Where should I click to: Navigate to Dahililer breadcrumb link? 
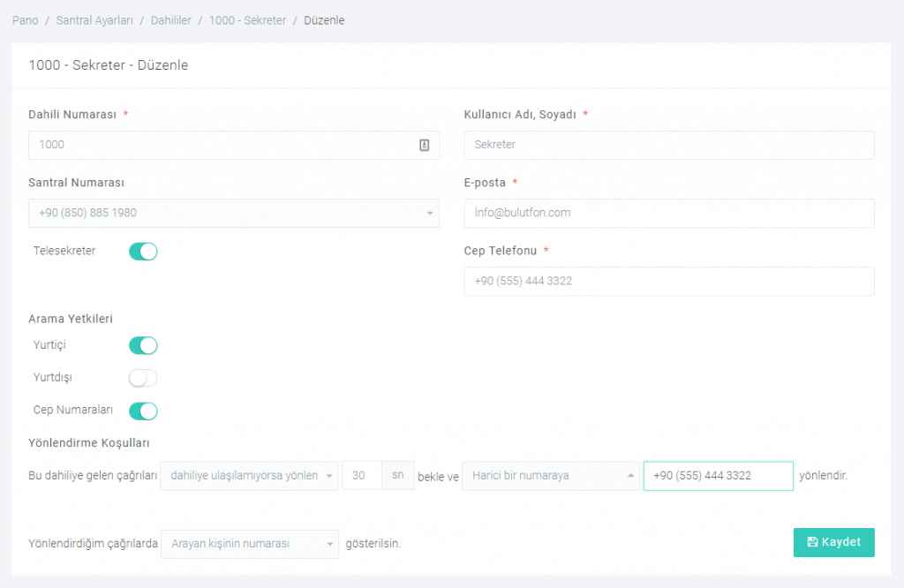tap(170, 20)
